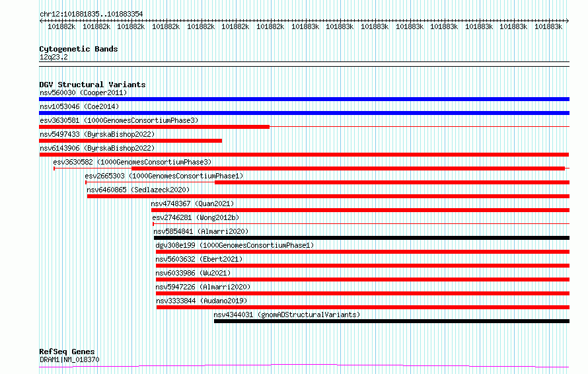588x374 pixels.
Task: Open the nsv5497433 (ByrskaBishop2022) label
Action: [97, 134]
